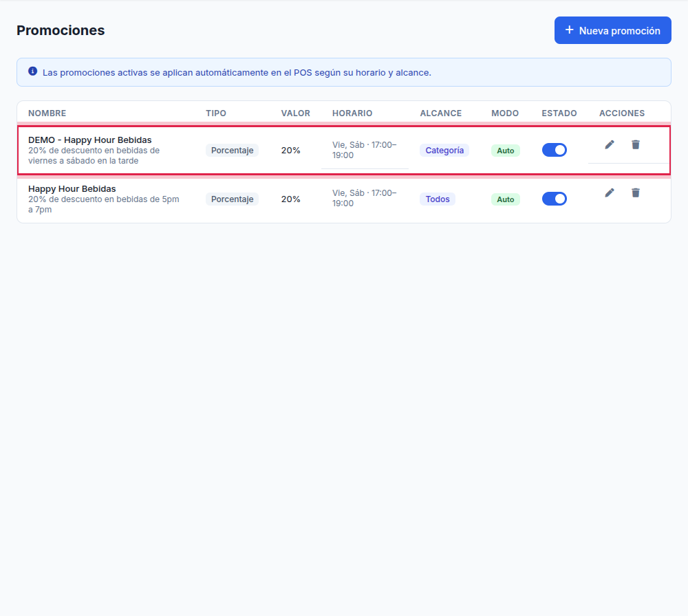The height and width of the screenshot is (616, 688).
Task: Click the Todos scope badge
Action: pos(438,199)
